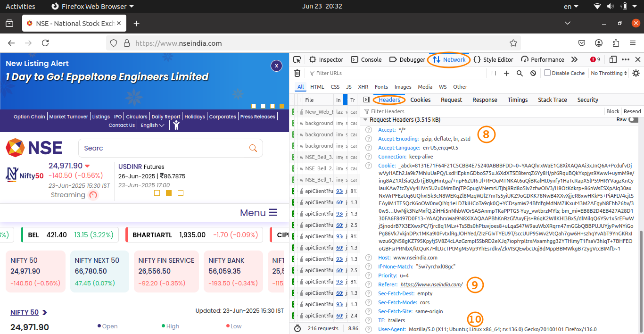This screenshot has height=334, width=644.
Task: Click the Filter Headers field
Action: click(x=483, y=111)
